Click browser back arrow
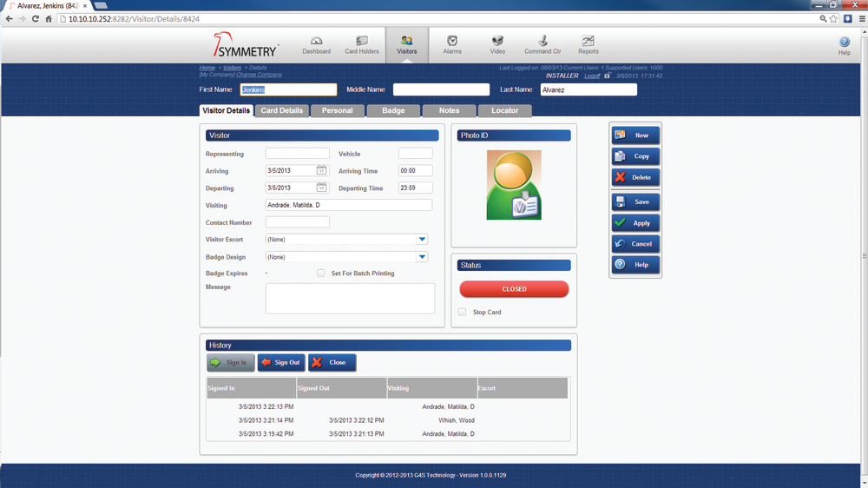The width and height of the screenshot is (868, 488). (x=9, y=19)
